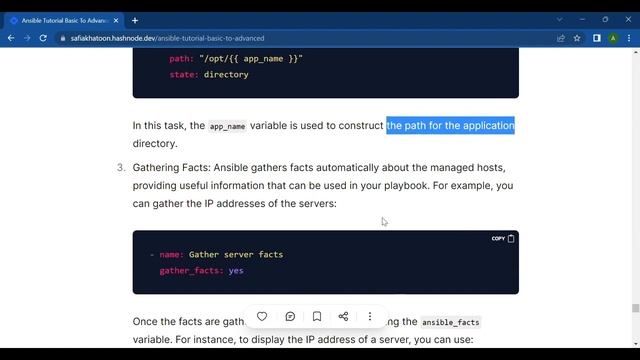Click the page scrollbar thumb
The image size is (640, 360).
[636, 308]
